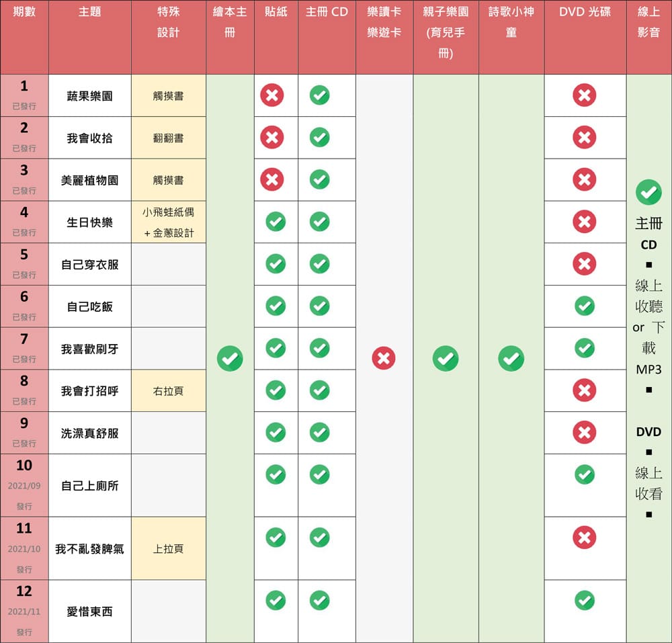The height and width of the screenshot is (643, 672).
Task: Click issue 11 cell with 2021/10 發行
Action: (x=24, y=548)
